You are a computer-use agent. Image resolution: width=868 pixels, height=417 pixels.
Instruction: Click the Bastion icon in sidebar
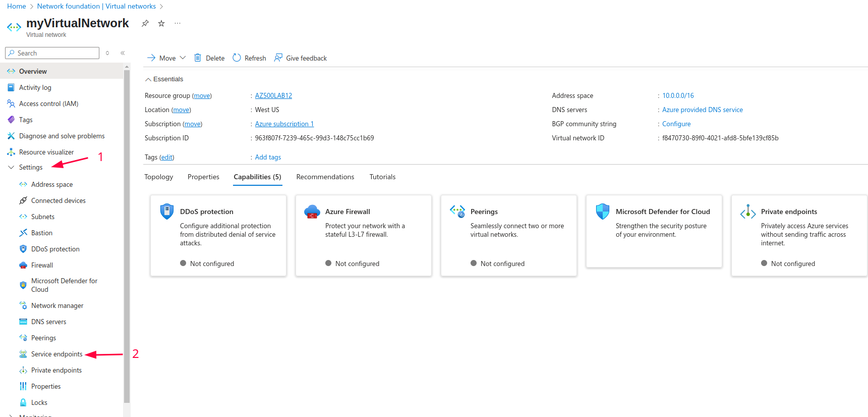coord(23,233)
